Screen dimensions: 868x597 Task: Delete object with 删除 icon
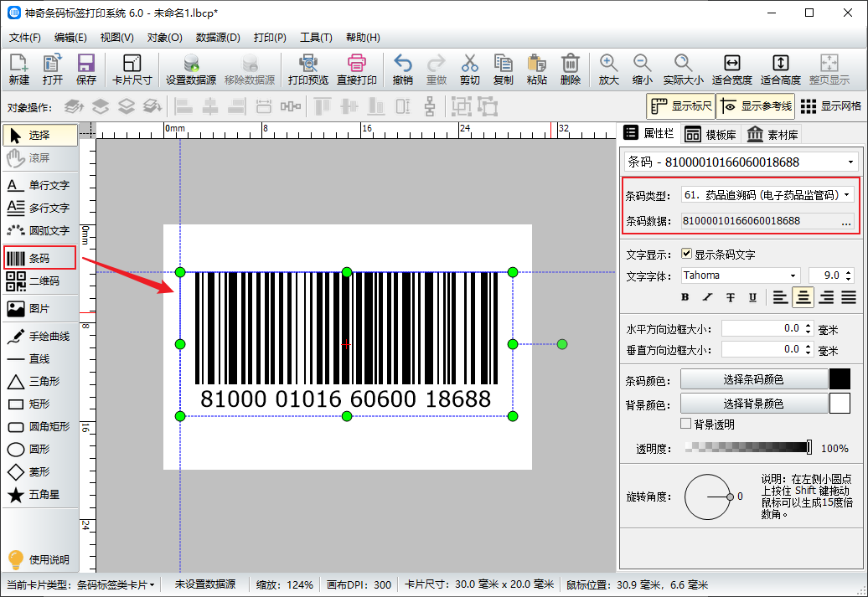coord(571,69)
